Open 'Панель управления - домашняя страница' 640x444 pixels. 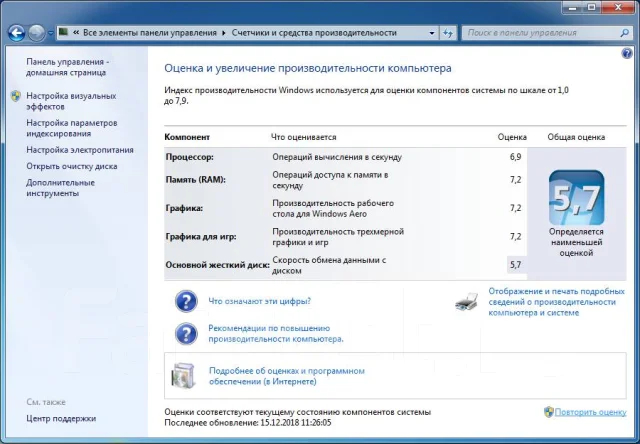point(67,67)
